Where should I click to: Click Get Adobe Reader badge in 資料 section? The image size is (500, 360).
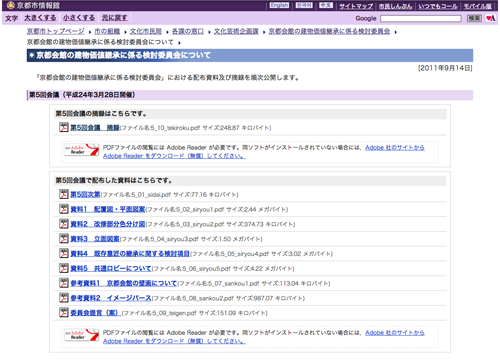82,335
